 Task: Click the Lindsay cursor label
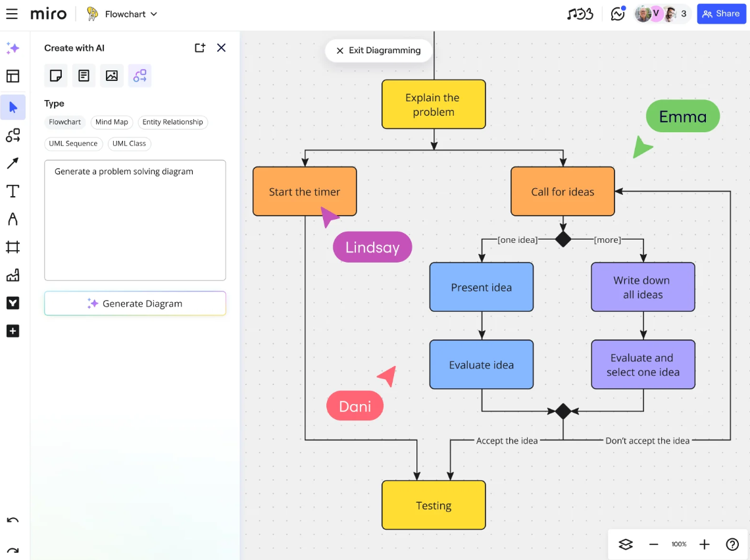(372, 247)
